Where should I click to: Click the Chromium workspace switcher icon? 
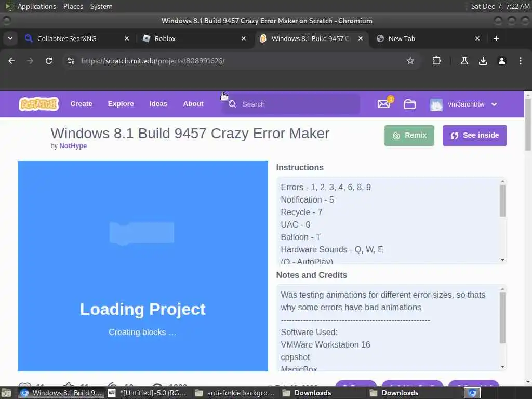pos(473,393)
